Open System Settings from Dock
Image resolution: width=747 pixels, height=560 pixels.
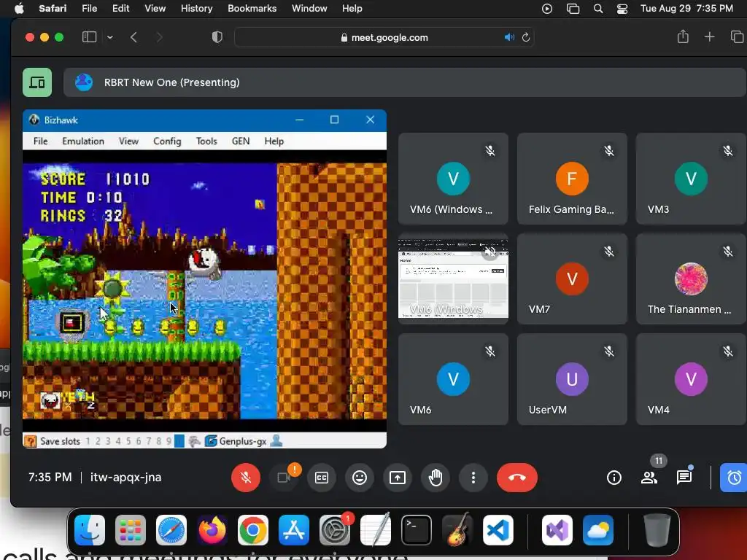335,530
